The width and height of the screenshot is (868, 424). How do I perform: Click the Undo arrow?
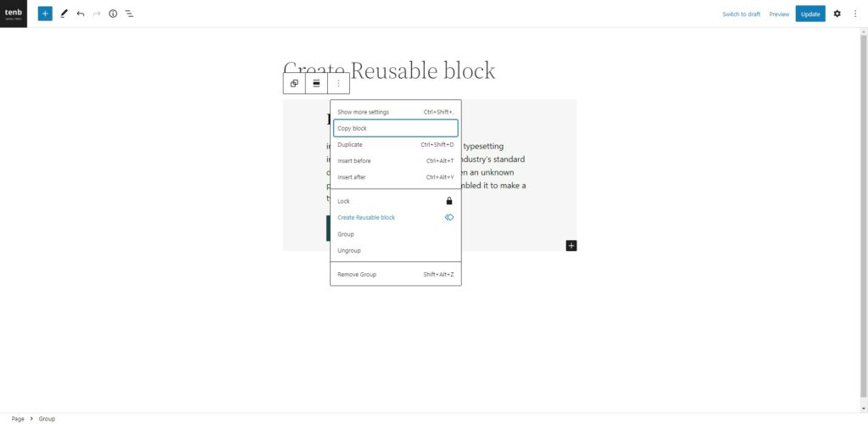coord(81,14)
